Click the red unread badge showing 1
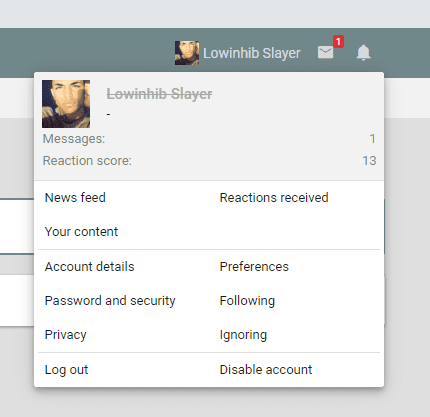430x417 pixels. (338, 42)
